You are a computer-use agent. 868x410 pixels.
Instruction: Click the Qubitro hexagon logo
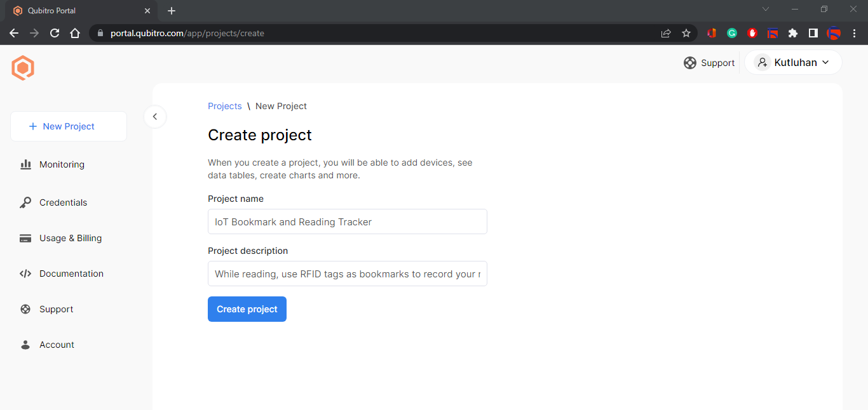pyautogui.click(x=23, y=68)
